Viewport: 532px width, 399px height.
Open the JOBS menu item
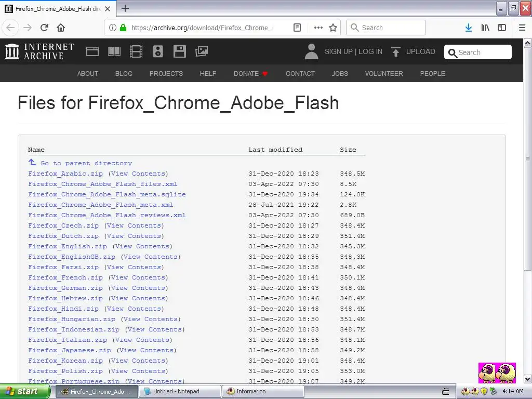(x=340, y=74)
